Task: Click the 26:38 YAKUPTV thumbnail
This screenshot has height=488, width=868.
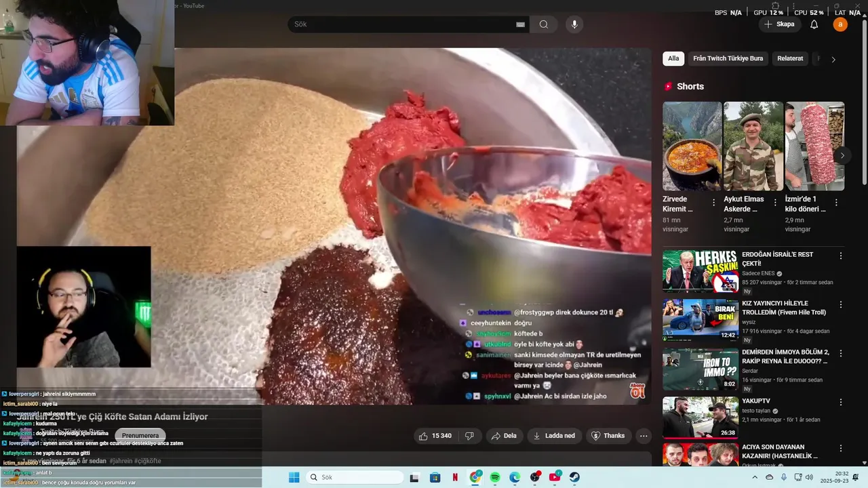Action: click(701, 418)
